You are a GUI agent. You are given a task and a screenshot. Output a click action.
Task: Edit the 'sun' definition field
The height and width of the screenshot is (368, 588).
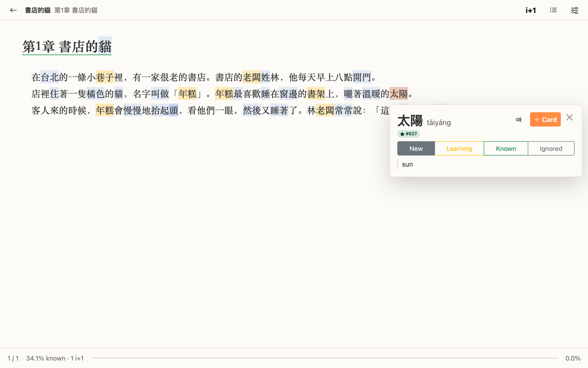click(486, 164)
